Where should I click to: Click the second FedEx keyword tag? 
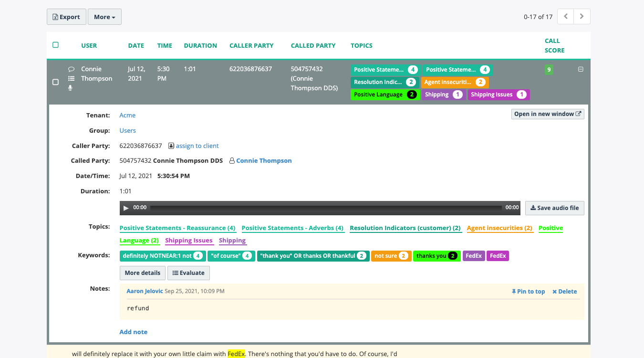(498, 256)
